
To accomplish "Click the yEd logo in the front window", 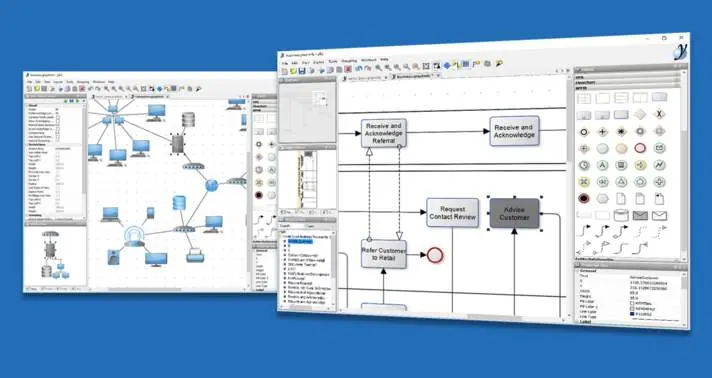I will pos(680,52).
